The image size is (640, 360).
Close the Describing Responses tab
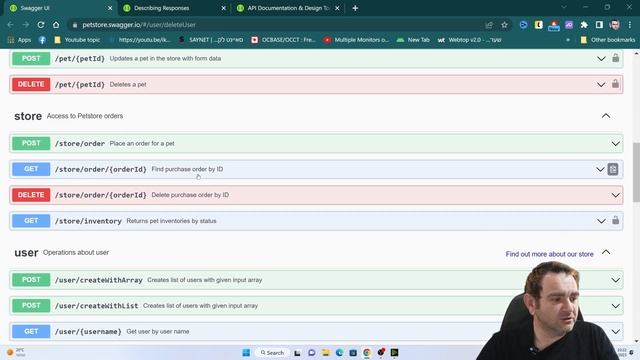click(x=223, y=8)
